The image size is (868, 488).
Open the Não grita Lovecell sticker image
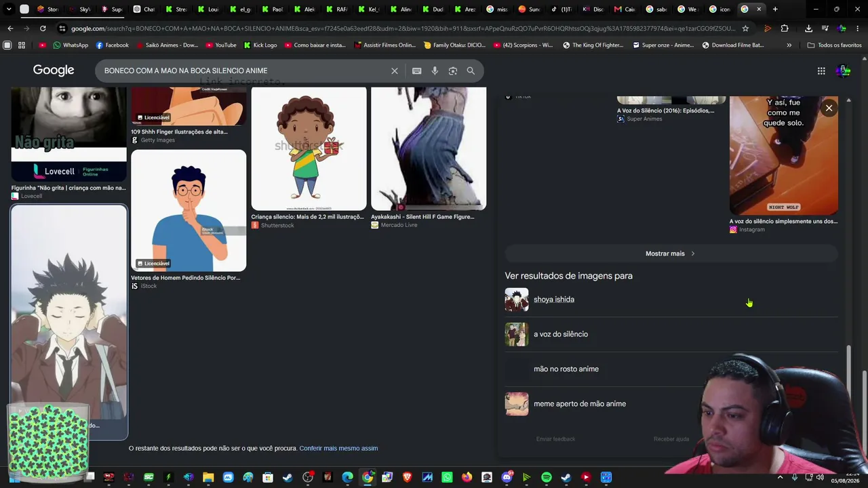[x=68, y=133]
